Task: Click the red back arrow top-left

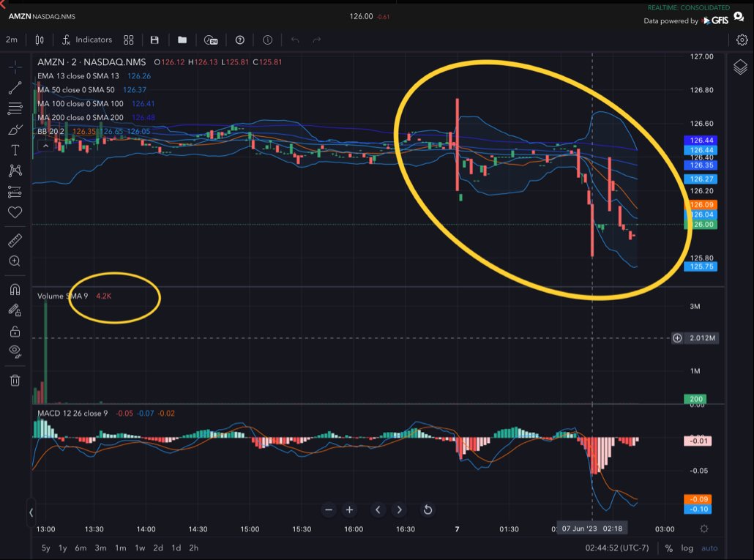Action: [2, 4]
